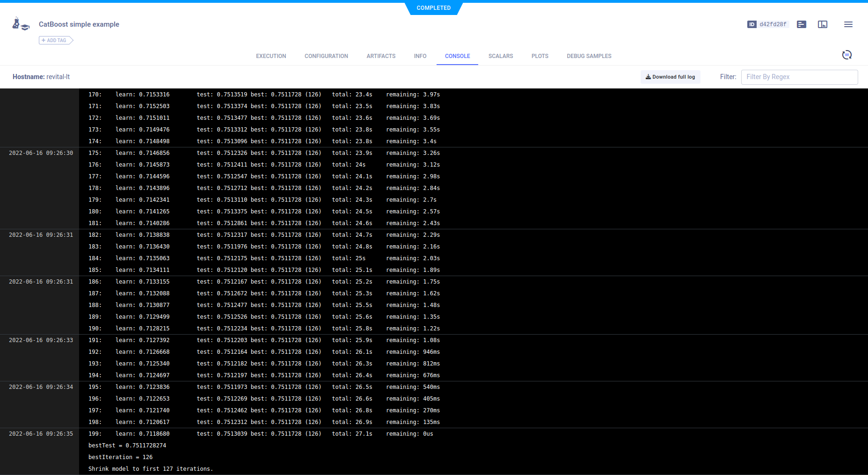Toggle the auto-refresh icon

point(846,55)
